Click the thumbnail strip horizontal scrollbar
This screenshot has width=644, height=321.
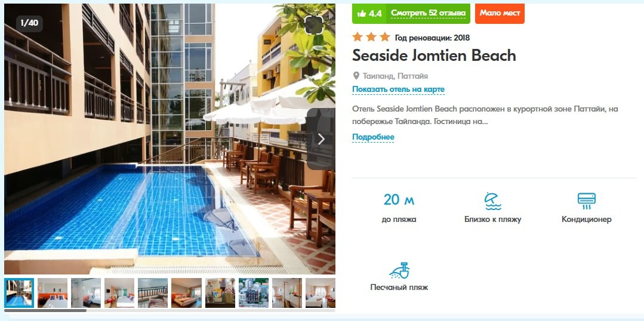click(x=45, y=311)
